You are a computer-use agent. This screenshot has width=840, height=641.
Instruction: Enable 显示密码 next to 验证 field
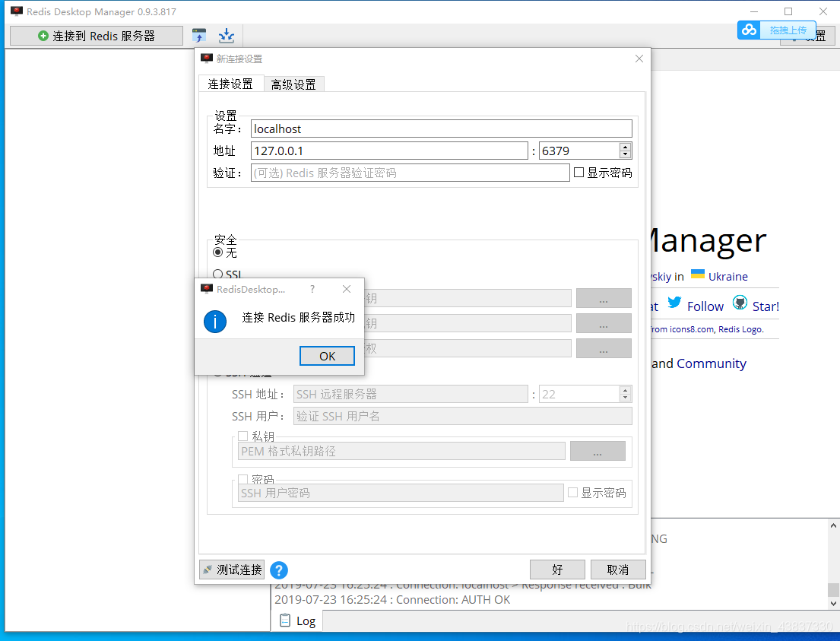pos(578,173)
